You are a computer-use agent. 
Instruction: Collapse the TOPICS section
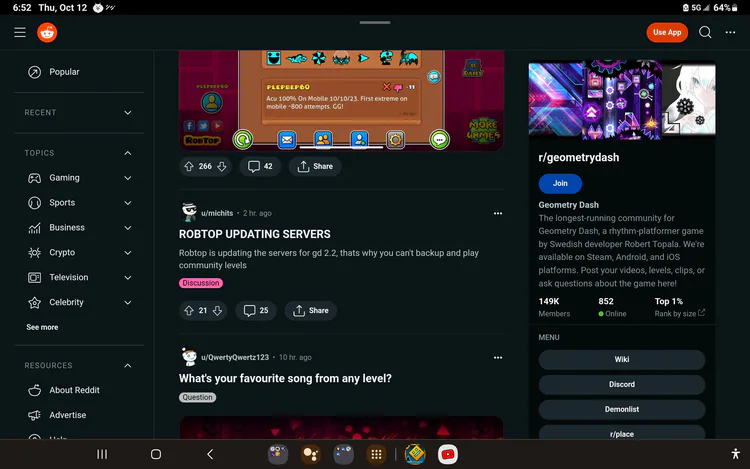pos(128,153)
